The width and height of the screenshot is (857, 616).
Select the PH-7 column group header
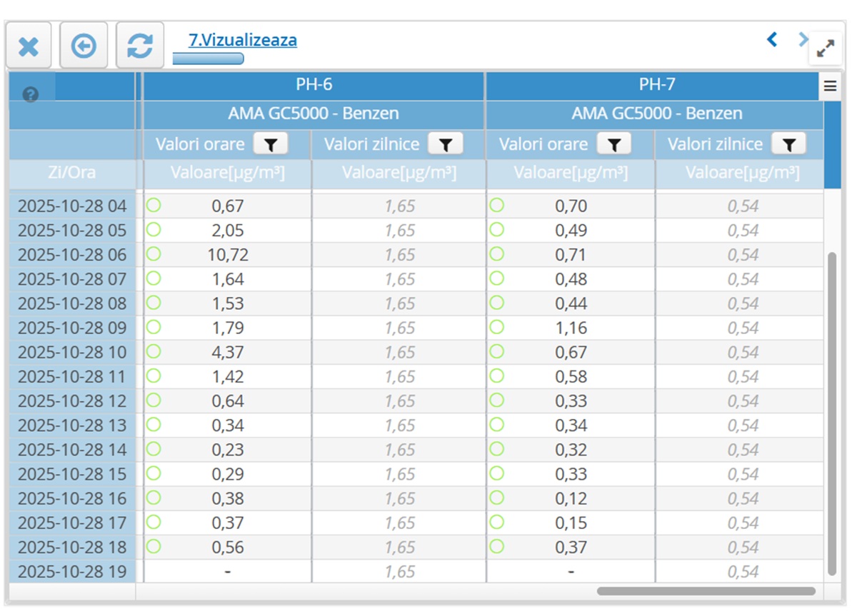point(656,85)
